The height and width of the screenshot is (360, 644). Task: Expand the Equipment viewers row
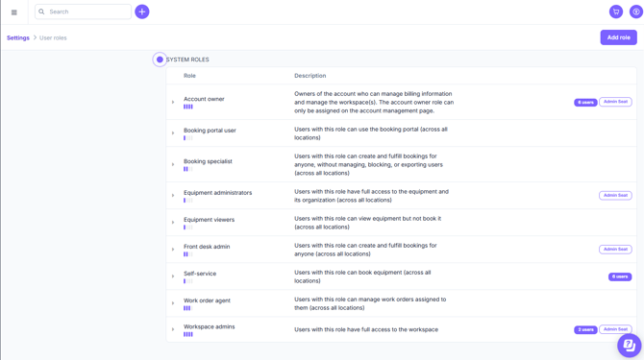point(173,223)
